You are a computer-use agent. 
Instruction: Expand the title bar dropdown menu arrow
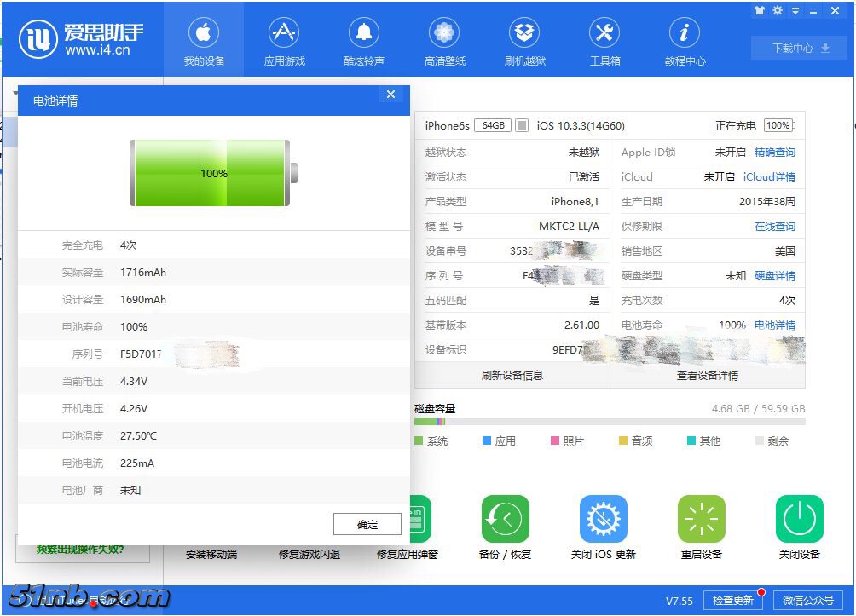(796, 11)
